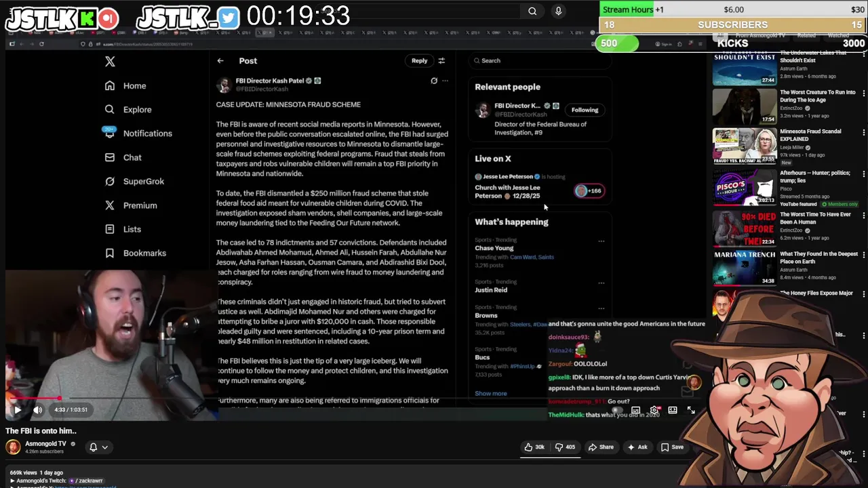Open the notification bell dropdown for channel

point(98,447)
